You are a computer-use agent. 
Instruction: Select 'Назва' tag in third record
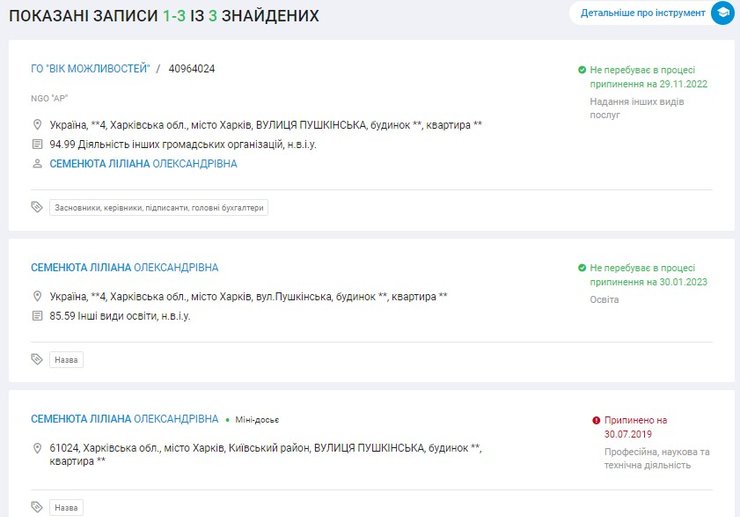point(66,507)
